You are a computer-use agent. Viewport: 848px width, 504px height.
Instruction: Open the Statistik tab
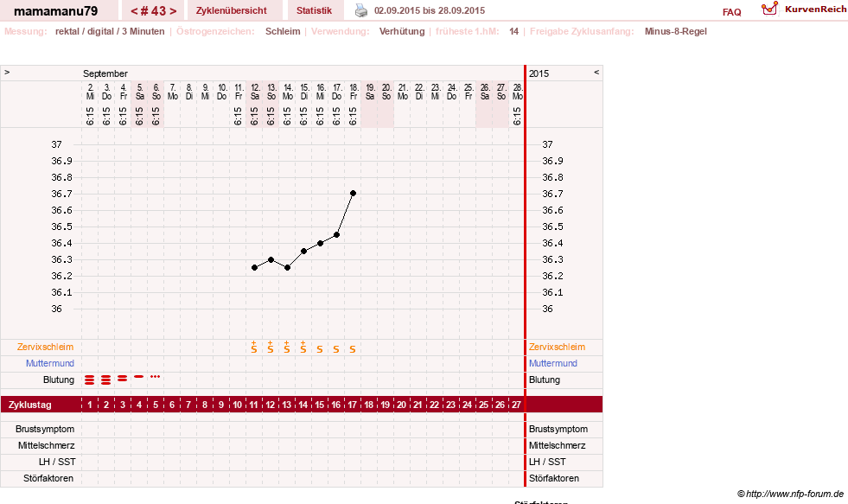[314, 10]
